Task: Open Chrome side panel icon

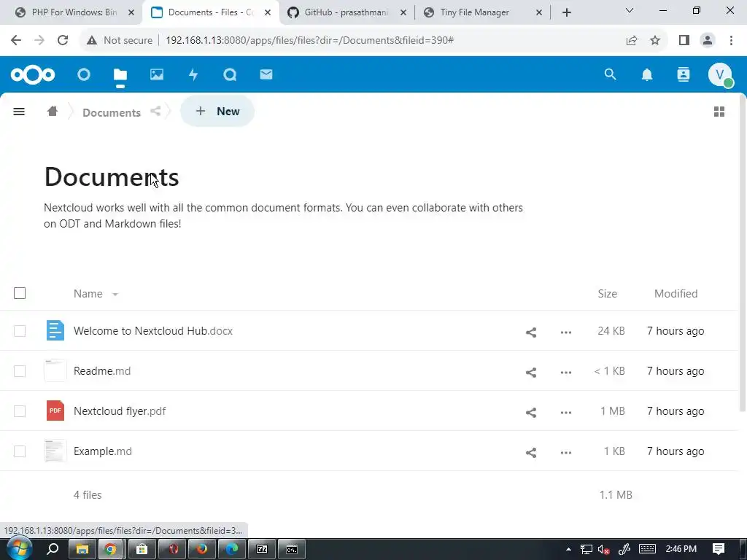Action: pos(684,40)
